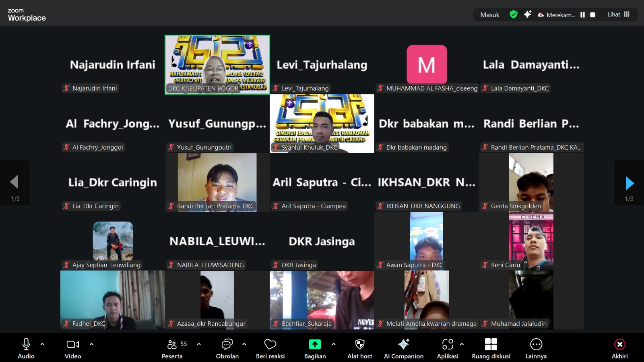Go to next page of participant gallery
Screen dimensions: 644x362
[x=630, y=183]
